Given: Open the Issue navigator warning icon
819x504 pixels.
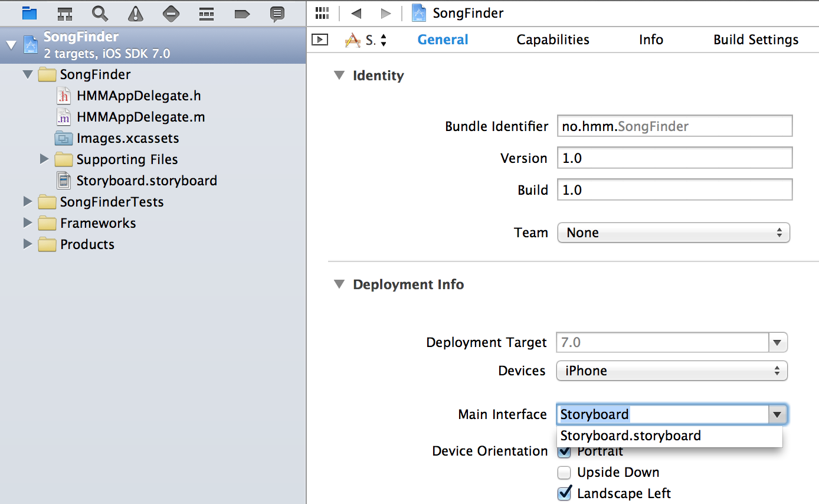Looking at the screenshot, I should pos(136,13).
